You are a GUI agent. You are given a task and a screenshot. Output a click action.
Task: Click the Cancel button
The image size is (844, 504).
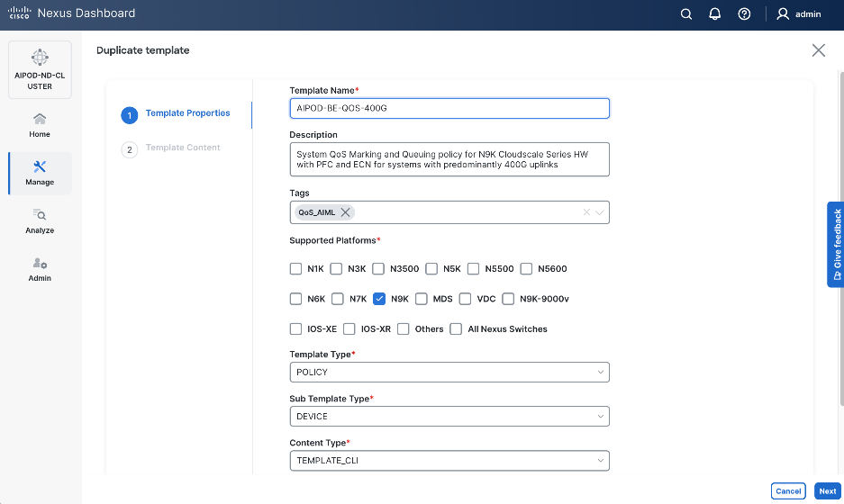(788, 491)
